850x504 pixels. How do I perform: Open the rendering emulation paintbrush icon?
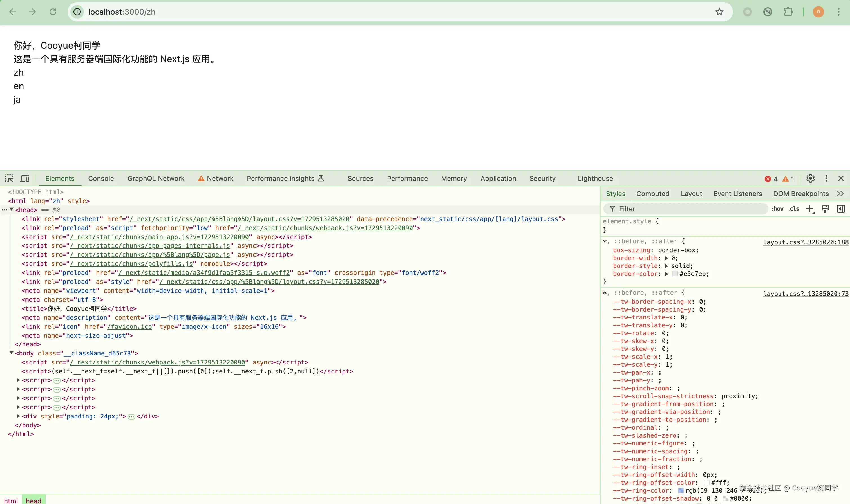coord(825,209)
